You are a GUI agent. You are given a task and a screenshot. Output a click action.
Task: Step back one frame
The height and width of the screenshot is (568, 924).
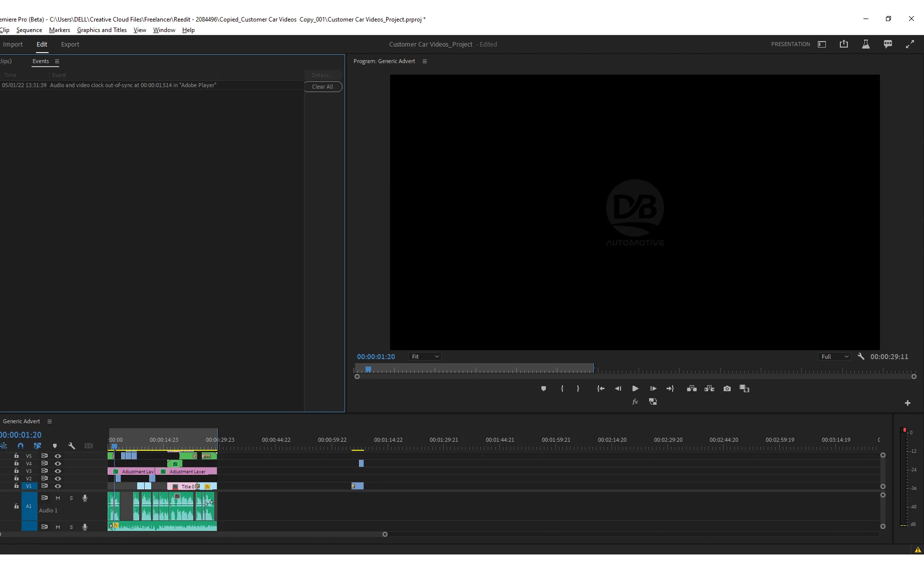pyautogui.click(x=618, y=389)
